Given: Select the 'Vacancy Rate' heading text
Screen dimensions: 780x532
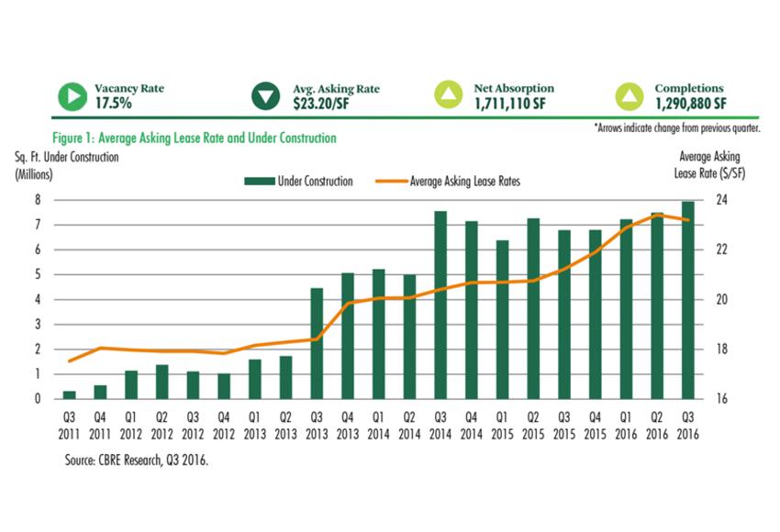Looking at the screenshot, I should [x=129, y=88].
